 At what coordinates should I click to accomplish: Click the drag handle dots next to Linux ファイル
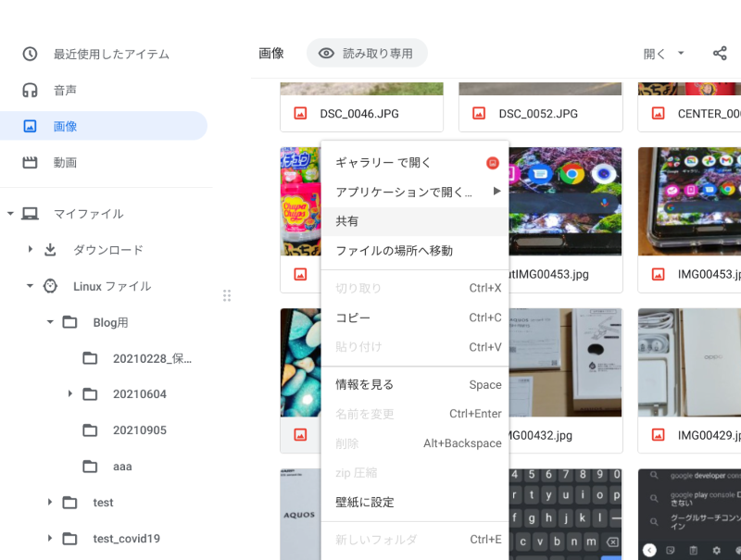pyautogui.click(x=227, y=294)
